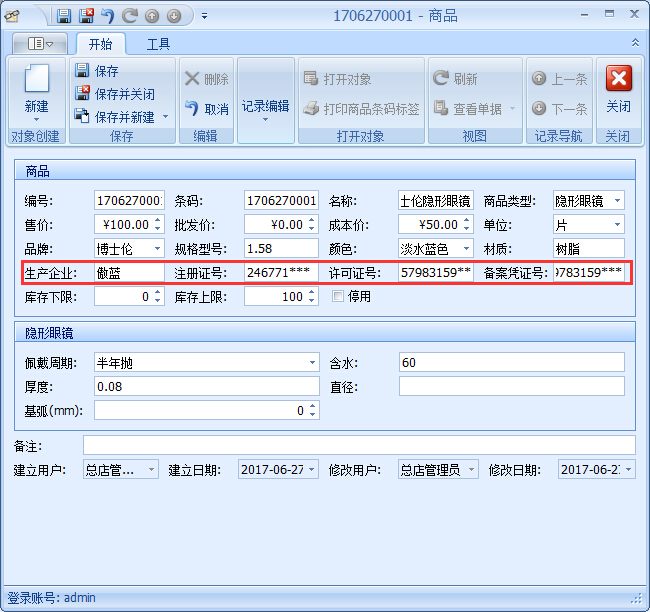
Task: Click the undo arrow in title bar
Action: pos(108,16)
